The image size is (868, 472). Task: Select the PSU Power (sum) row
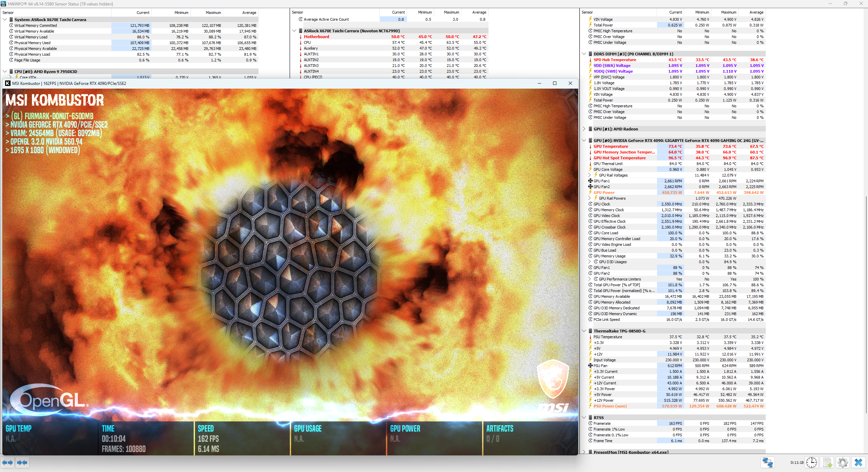click(610, 406)
